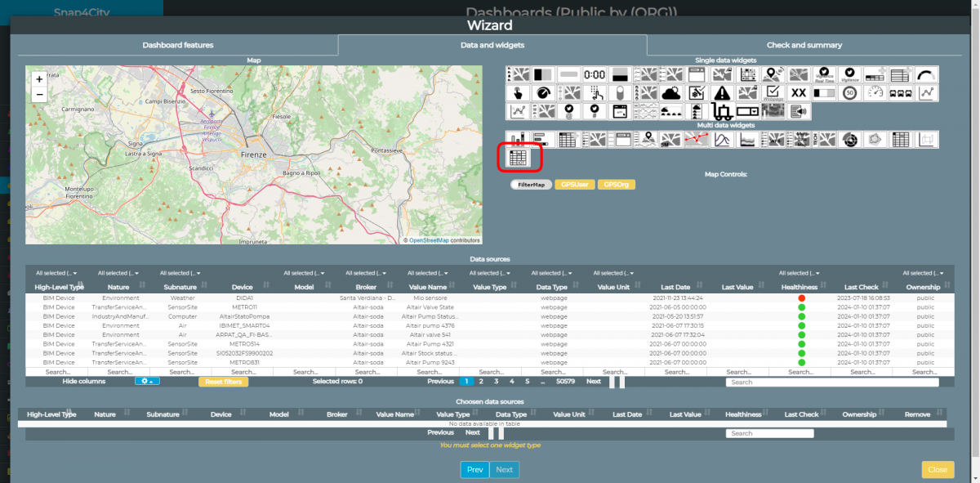Choose the clock 0:00 widget icon
980x483 pixels.
point(595,75)
